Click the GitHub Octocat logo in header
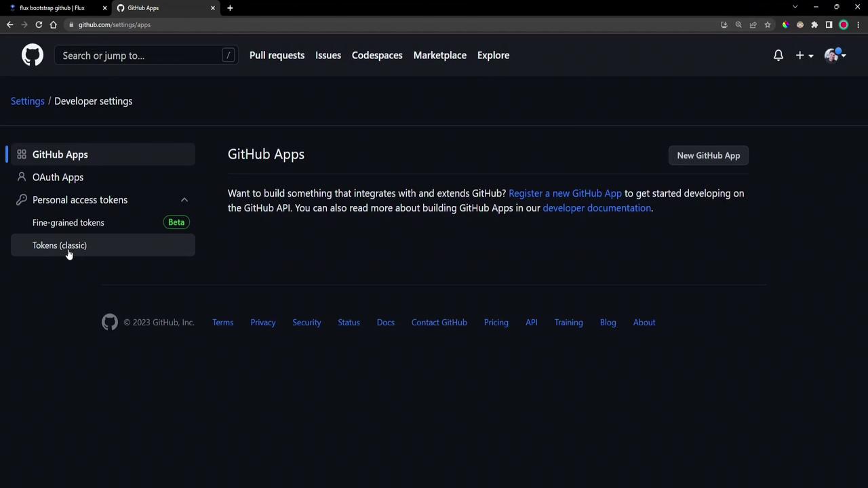868x488 pixels. point(32,56)
